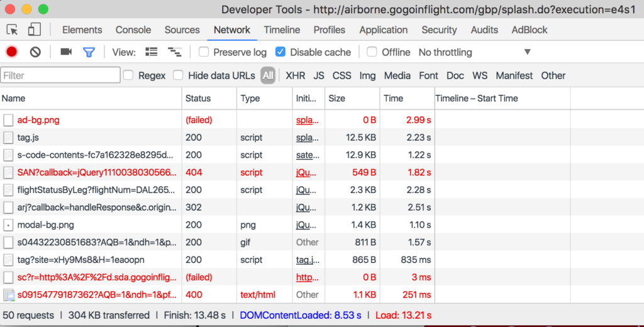The height and width of the screenshot is (327, 644).
Task: Open the Console tab
Action: (x=133, y=30)
